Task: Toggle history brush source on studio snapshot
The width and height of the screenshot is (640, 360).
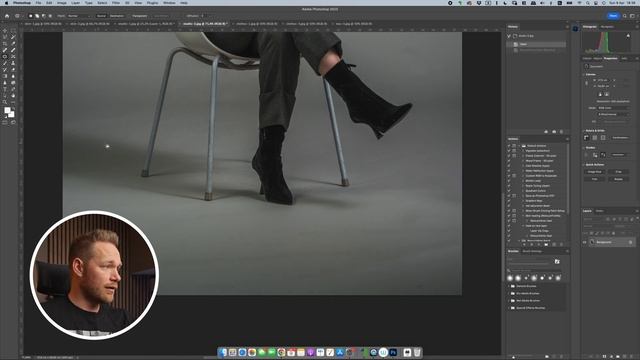Action: (x=509, y=36)
